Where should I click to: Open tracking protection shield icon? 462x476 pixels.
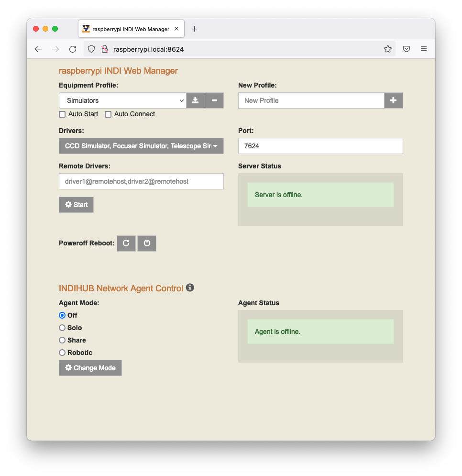tap(91, 49)
